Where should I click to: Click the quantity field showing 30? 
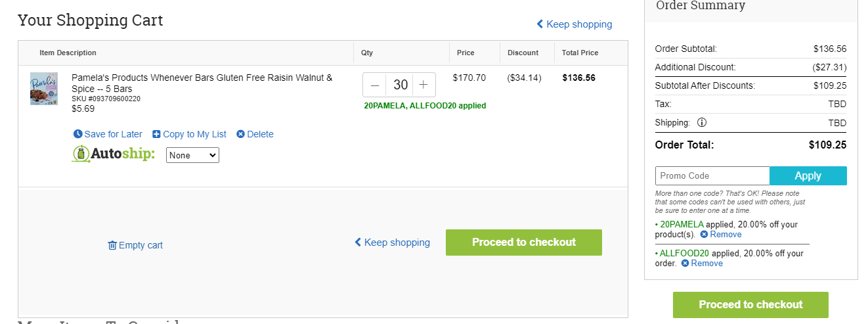tap(400, 85)
